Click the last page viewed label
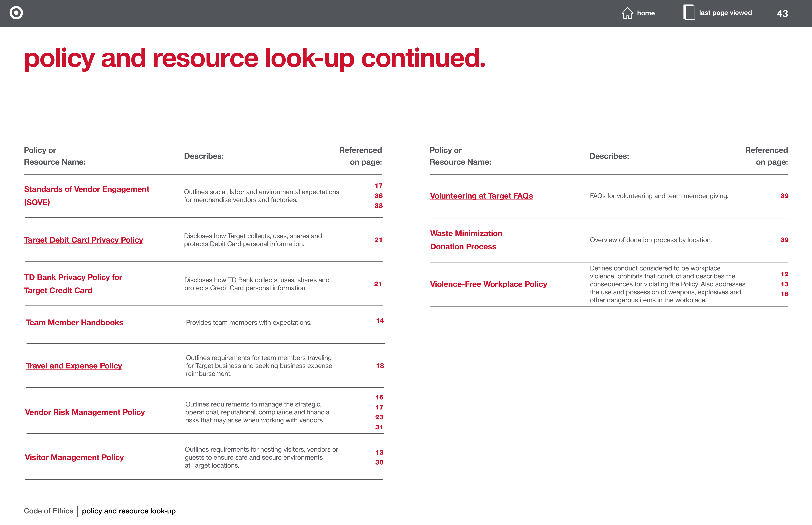The image size is (812, 525). (x=725, y=13)
